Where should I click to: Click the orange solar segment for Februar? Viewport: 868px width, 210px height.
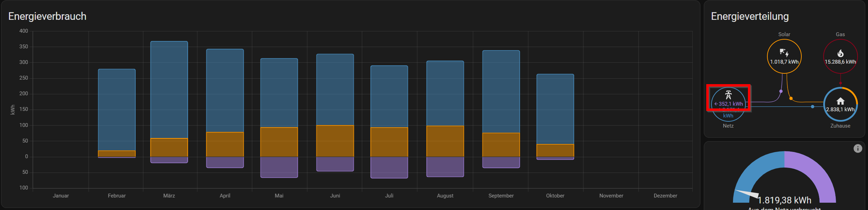[117, 154]
